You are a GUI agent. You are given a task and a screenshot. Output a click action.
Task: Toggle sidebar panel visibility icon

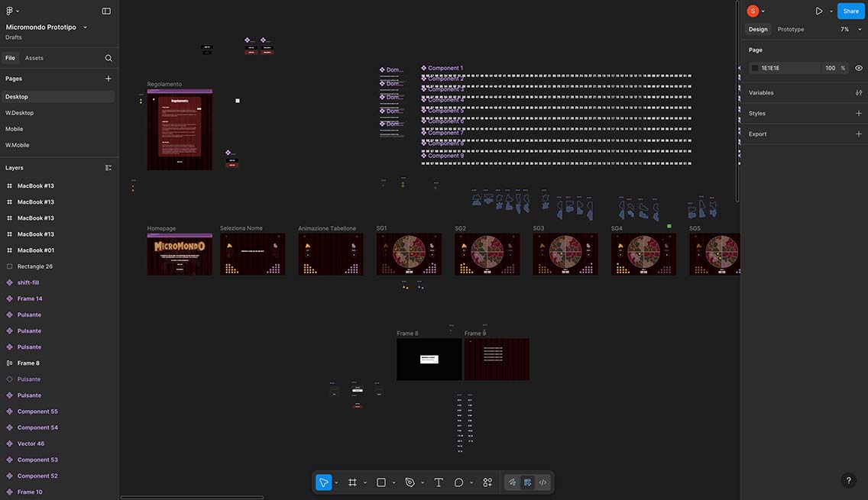coord(106,11)
